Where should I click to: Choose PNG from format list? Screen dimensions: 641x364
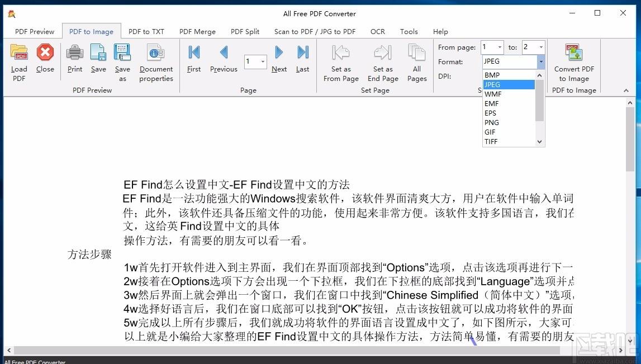pos(509,123)
